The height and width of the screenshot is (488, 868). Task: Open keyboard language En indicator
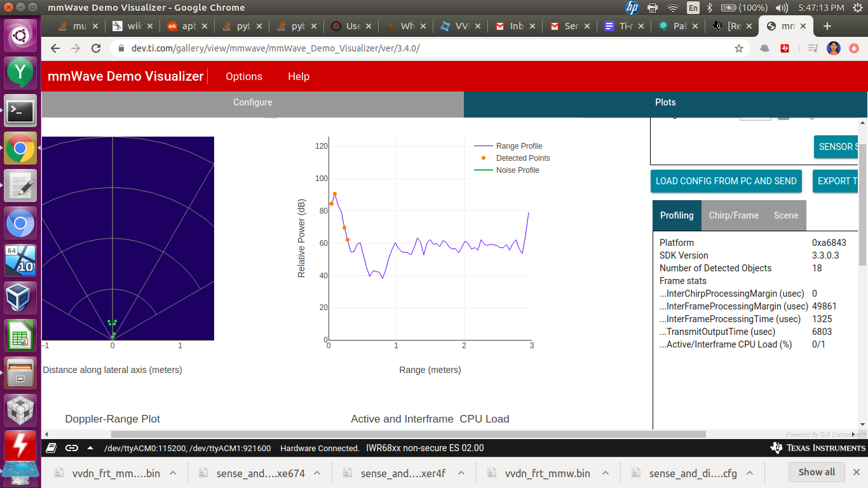(x=693, y=8)
